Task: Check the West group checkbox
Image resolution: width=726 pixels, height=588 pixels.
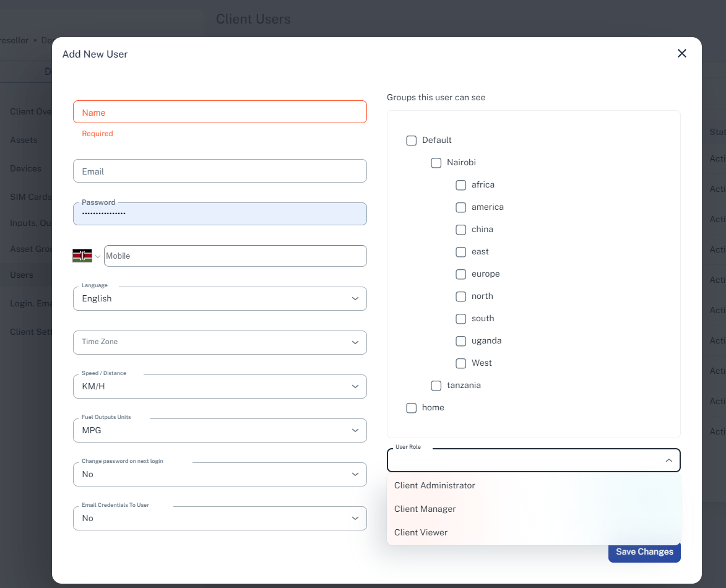Action: [460, 363]
